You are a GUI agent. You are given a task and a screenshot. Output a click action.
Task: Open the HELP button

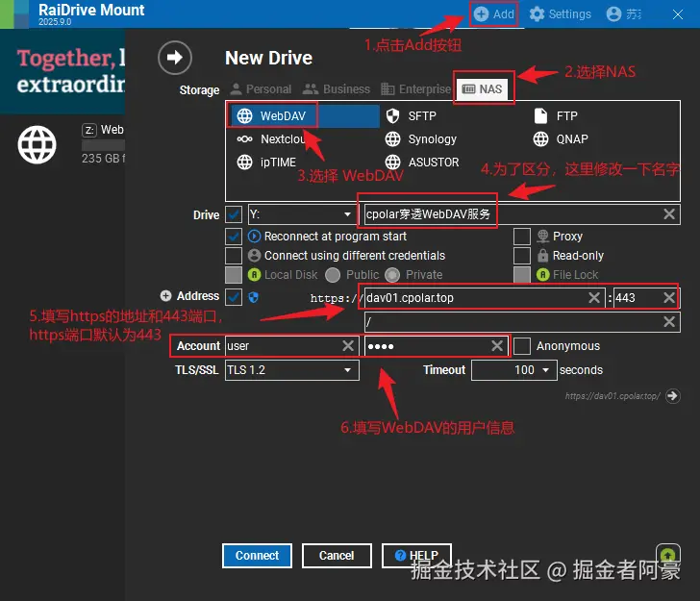(416, 556)
